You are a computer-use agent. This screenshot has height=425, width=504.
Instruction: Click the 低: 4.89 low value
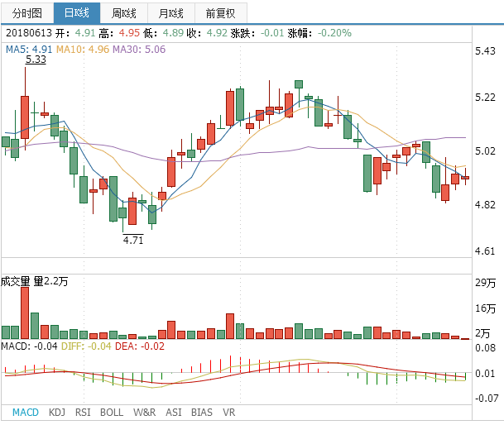coord(163,33)
